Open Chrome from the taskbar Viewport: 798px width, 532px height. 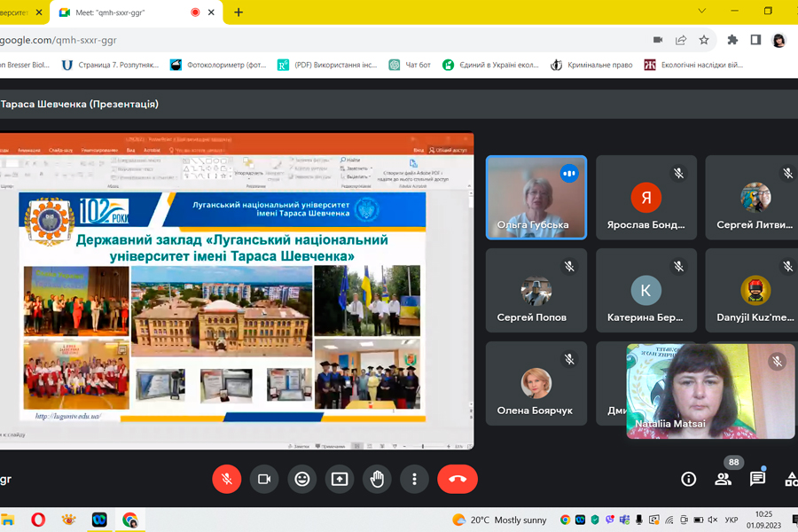coord(129,520)
